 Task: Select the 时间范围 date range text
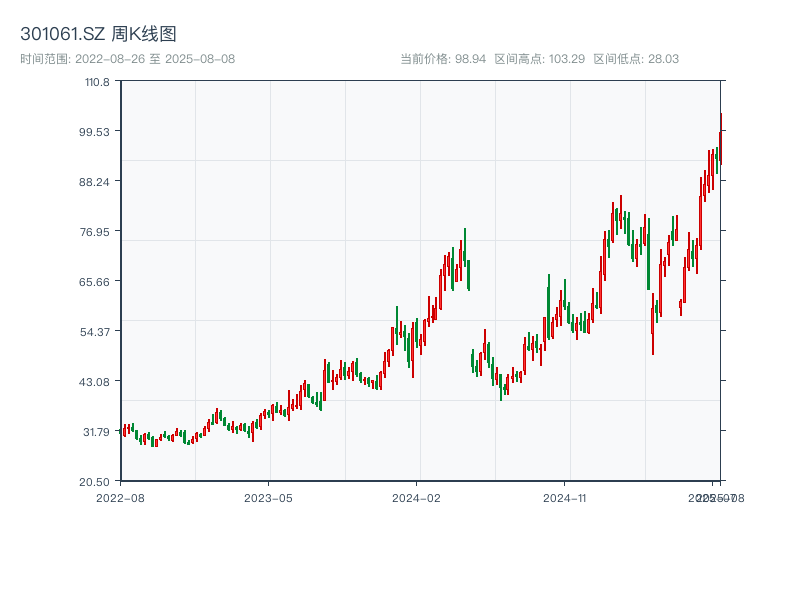(x=127, y=59)
